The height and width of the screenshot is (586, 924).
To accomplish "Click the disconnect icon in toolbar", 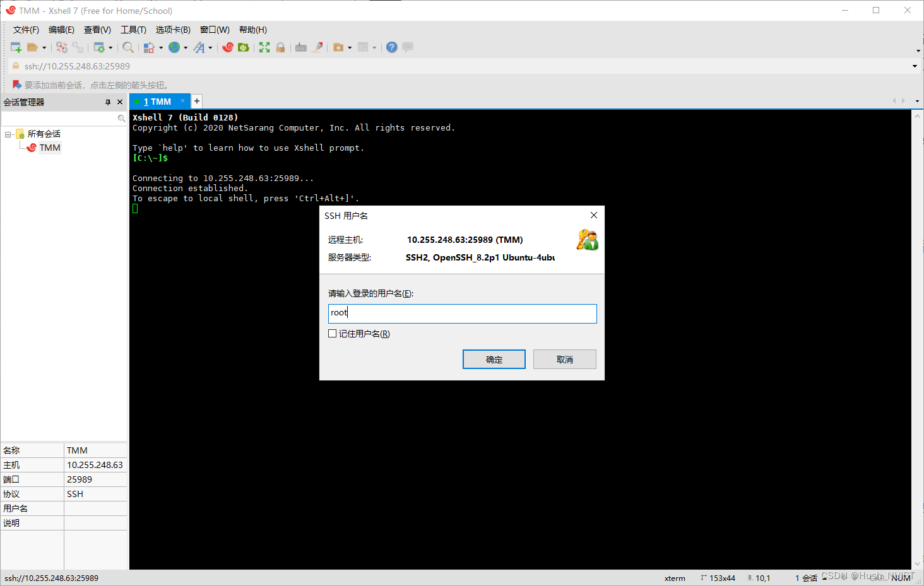I will coord(61,47).
